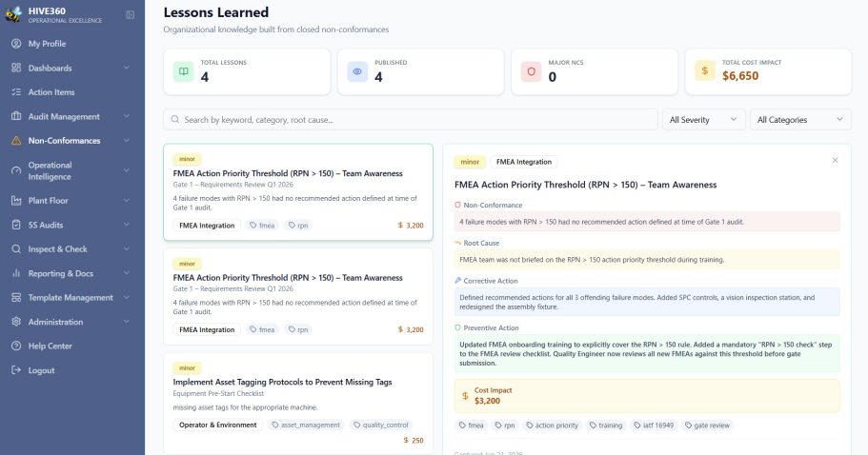Viewport: 868px width, 455px height.
Task: Click the quality_control tag
Action: 381,425
